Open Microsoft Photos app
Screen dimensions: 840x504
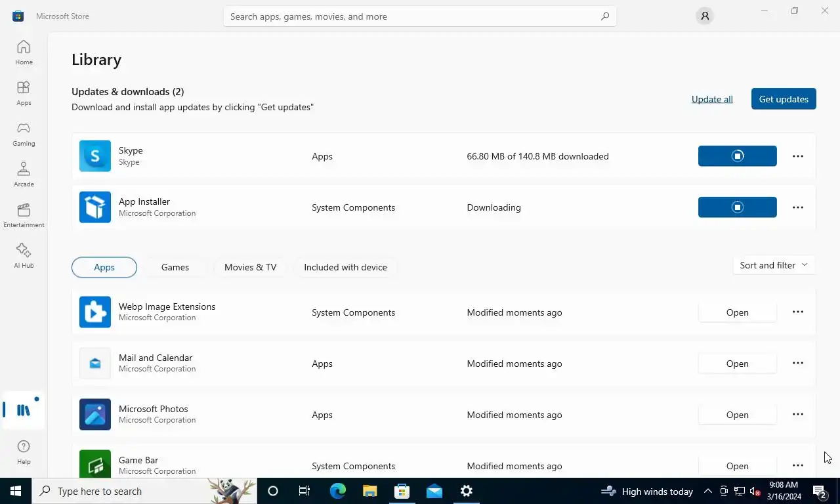point(738,415)
